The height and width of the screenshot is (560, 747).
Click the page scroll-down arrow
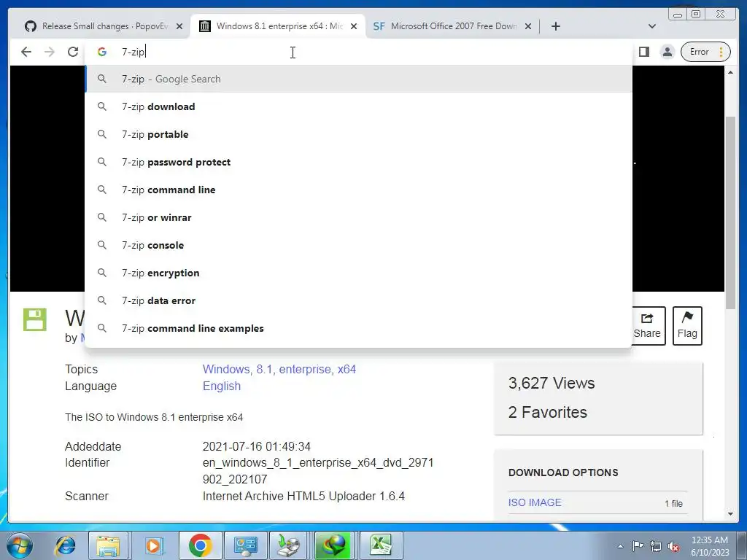click(x=730, y=514)
